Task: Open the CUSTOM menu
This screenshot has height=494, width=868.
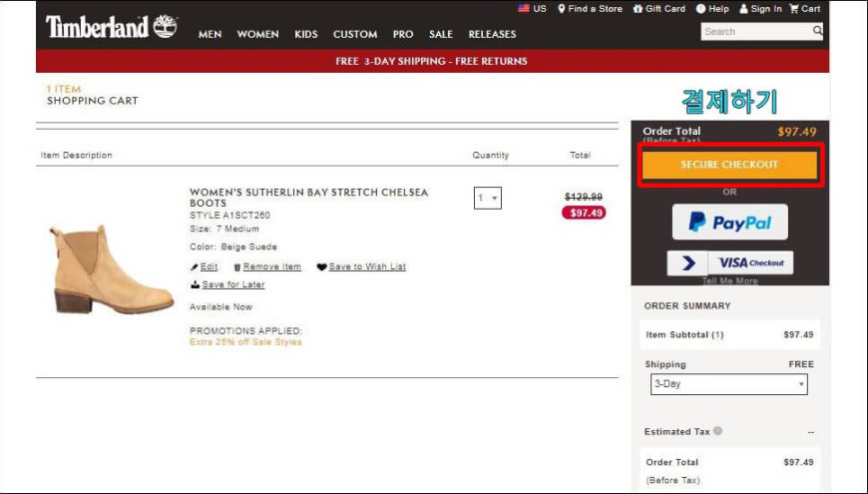Action: point(355,34)
